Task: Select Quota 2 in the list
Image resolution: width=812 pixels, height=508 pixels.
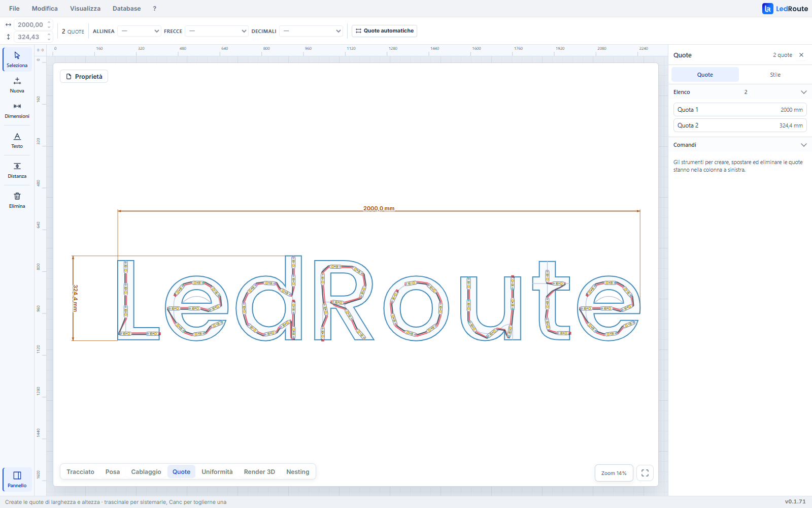Action: click(x=740, y=125)
